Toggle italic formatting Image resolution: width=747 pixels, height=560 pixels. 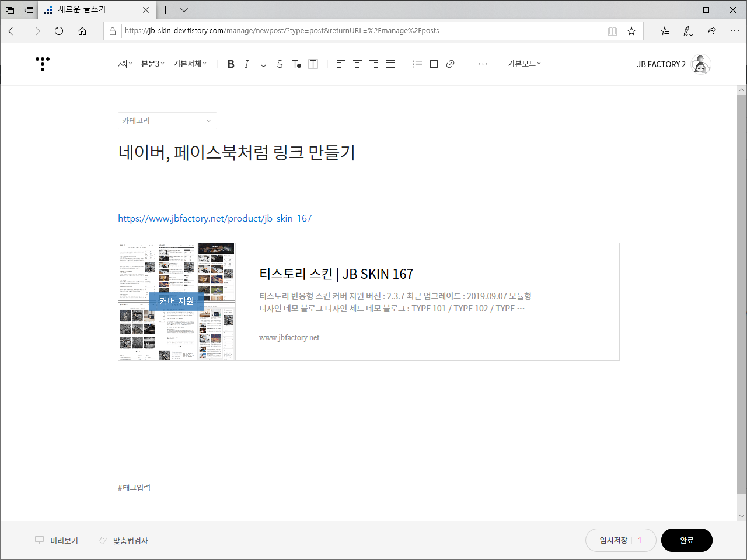click(247, 64)
